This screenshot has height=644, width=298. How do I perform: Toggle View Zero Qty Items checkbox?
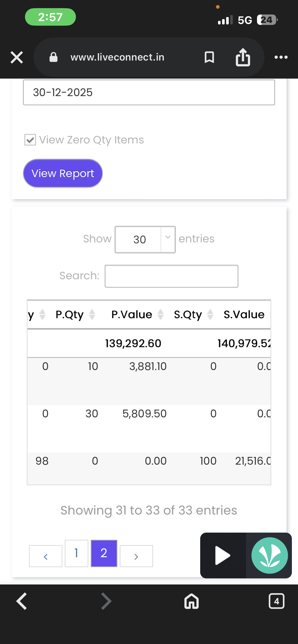[30, 140]
